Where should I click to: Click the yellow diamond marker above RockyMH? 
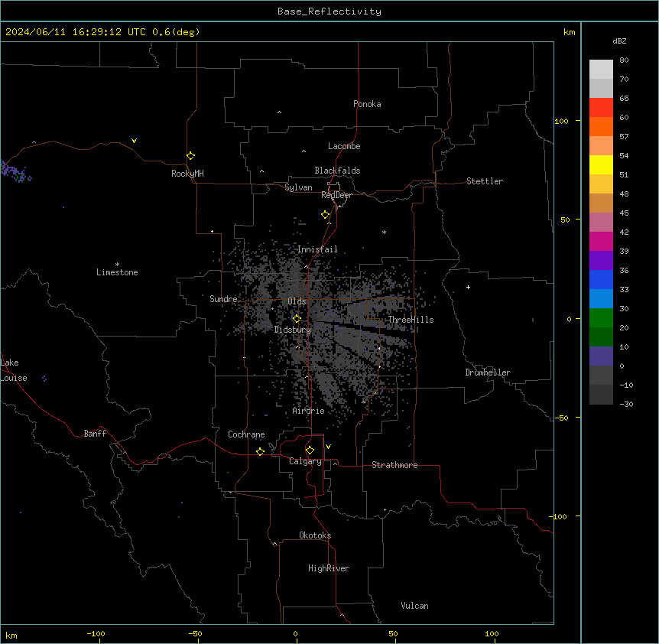click(x=191, y=156)
